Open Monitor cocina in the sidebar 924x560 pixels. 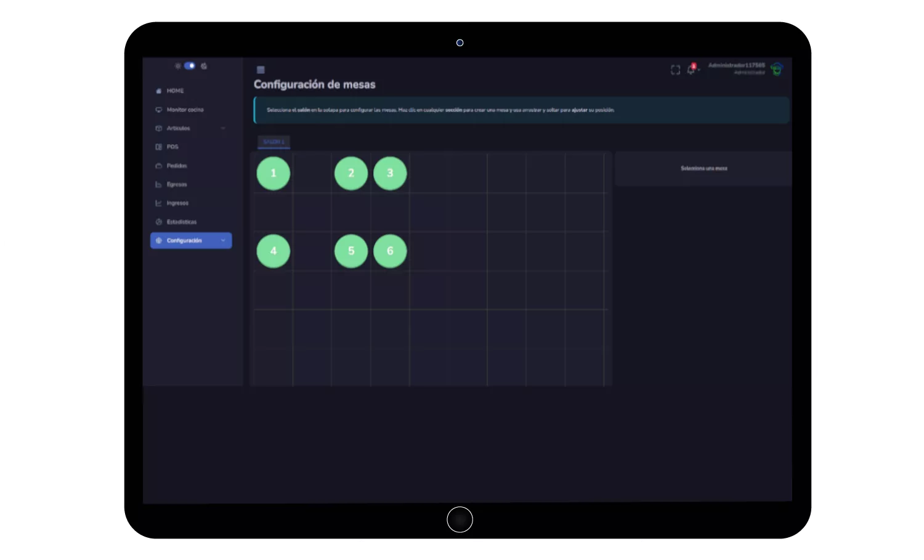[185, 110]
